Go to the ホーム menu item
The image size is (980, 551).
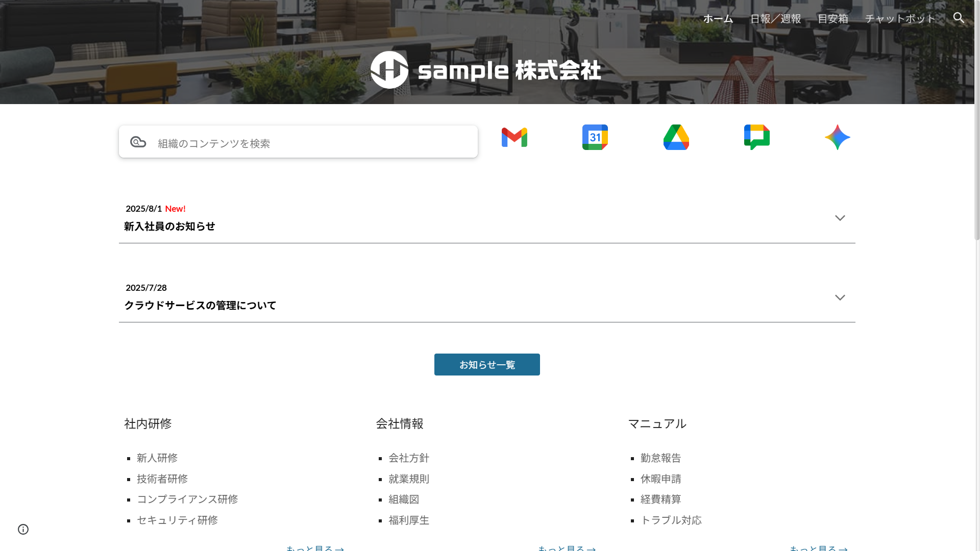click(718, 19)
